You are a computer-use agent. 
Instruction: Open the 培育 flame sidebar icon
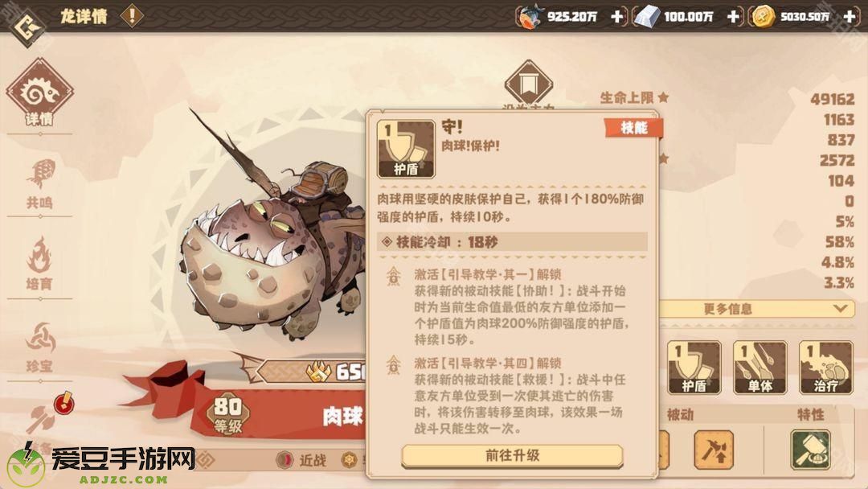tap(39, 264)
